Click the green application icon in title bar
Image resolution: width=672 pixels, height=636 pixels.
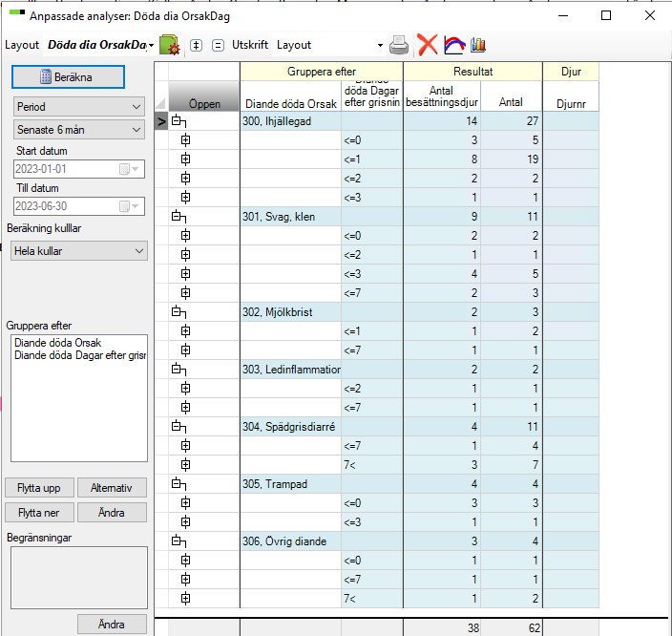coord(17,12)
